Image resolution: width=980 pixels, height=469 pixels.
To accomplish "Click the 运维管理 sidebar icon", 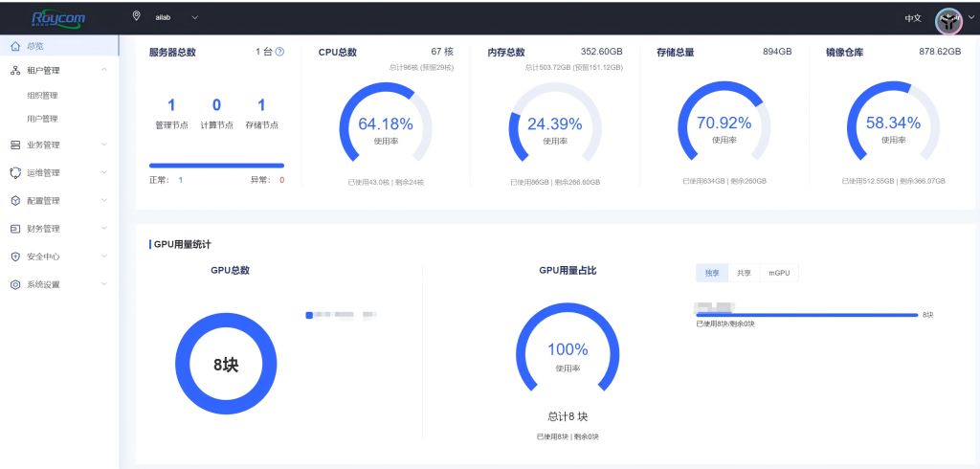I will click(x=15, y=173).
